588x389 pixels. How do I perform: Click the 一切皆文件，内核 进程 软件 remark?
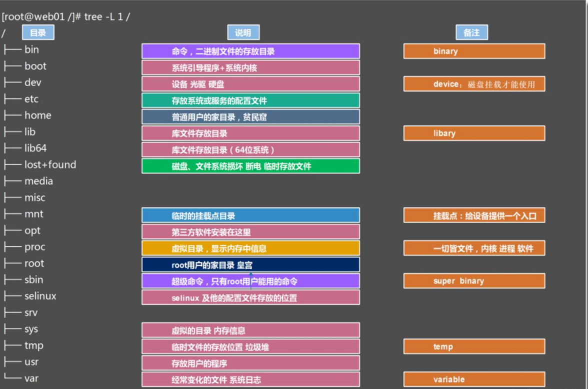pos(473,248)
